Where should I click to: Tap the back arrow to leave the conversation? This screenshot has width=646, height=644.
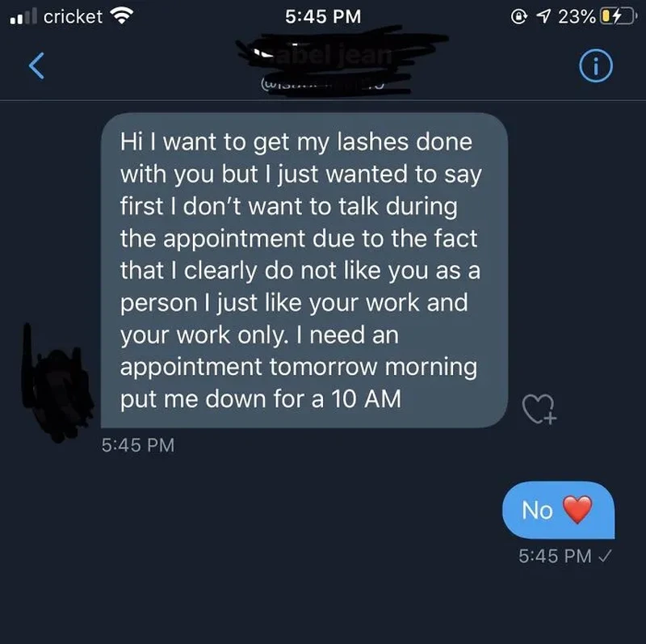36,65
